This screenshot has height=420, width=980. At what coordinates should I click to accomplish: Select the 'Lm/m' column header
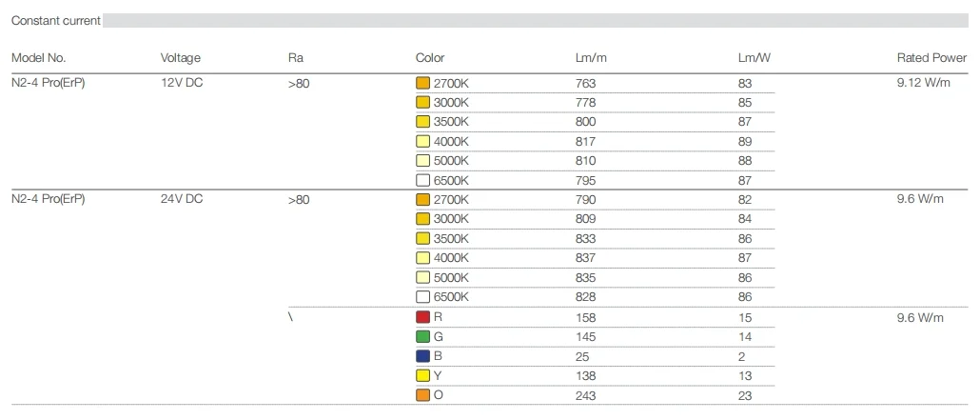pos(591,58)
